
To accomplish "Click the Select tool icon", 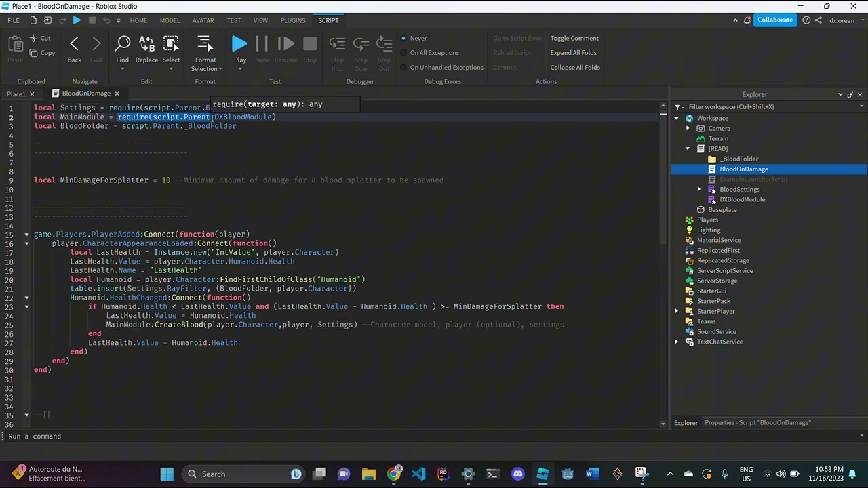I will pos(171,45).
